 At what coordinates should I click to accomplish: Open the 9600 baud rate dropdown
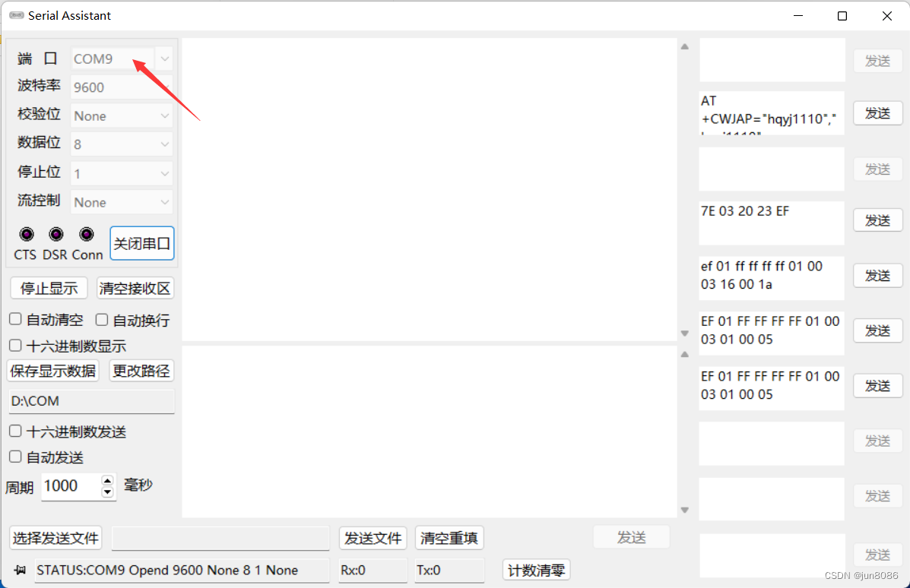coord(122,87)
